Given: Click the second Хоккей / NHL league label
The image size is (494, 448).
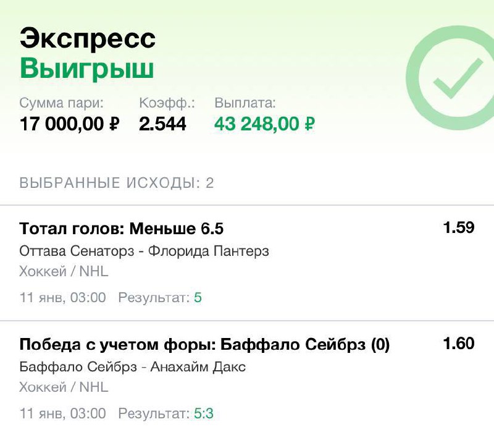Looking at the screenshot, I should click(64, 387).
